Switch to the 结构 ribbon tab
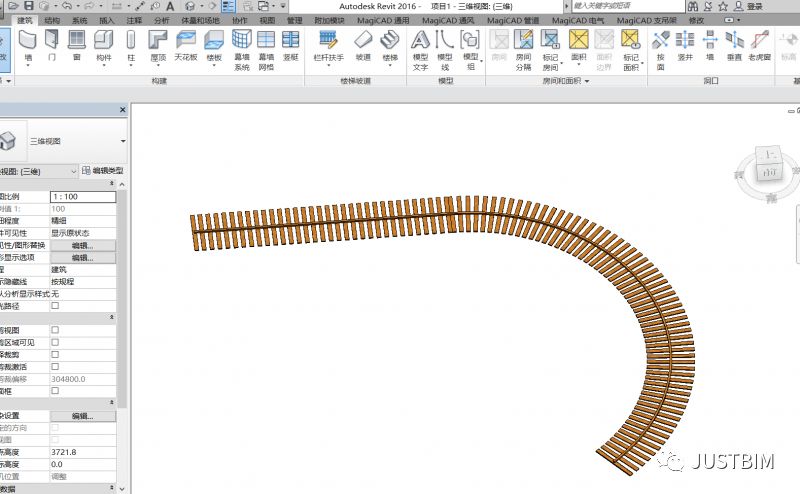This screenshot has height=494, width=800. 52,20
